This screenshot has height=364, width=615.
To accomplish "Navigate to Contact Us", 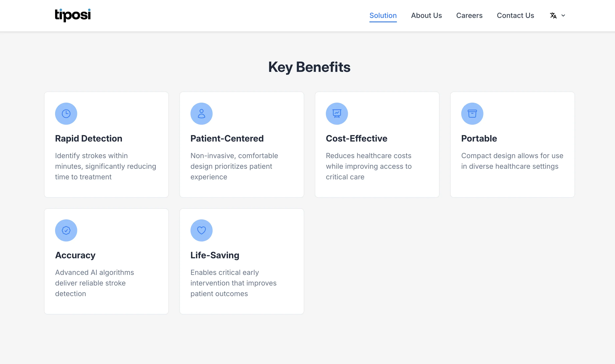I will [x=515, y=15].
